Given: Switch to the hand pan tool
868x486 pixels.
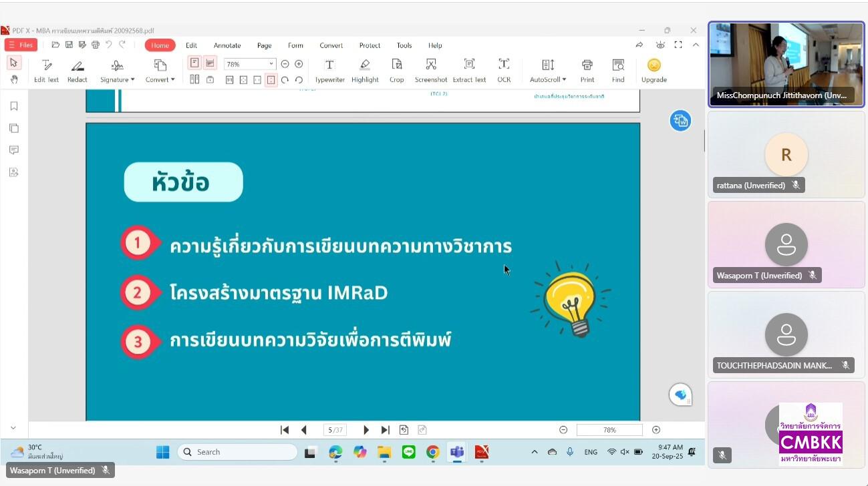Looking at the screenshot, I should [14, 79].
